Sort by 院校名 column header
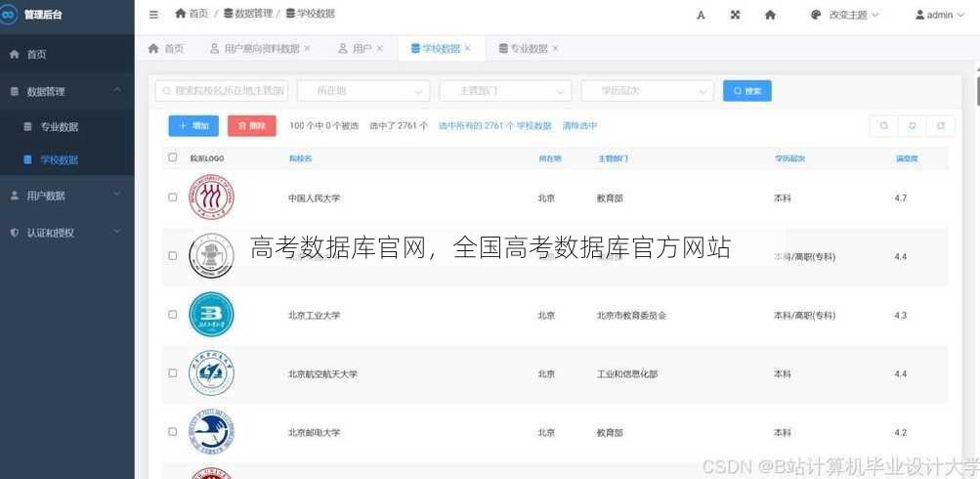The width and height of the screenshot is (980, 479). [300, 158]
